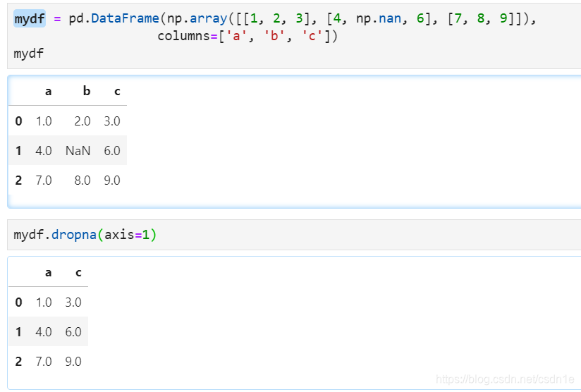Click the axis=1 argument
Image resolution: width=581 pixels, height=392 pixels.
coord(127,235)
